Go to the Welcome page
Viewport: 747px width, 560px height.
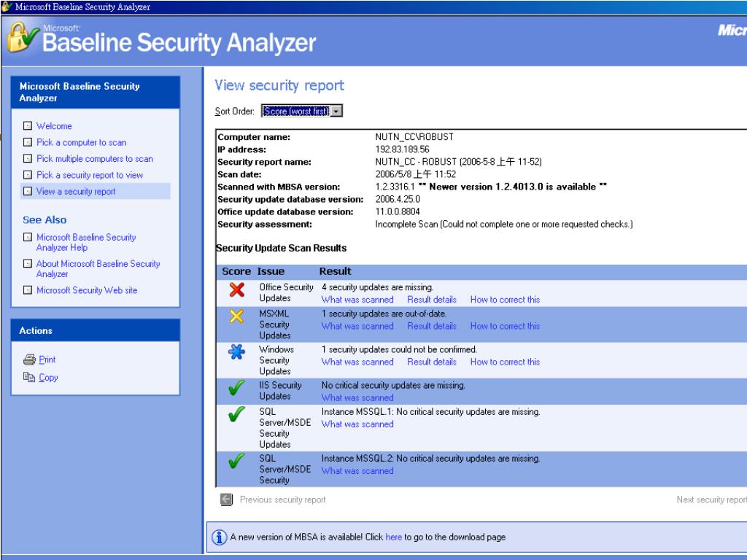54,125
